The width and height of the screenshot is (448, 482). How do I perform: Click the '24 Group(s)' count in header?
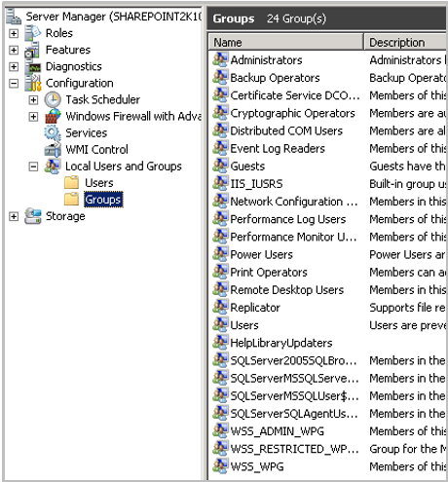coord(296,19)
